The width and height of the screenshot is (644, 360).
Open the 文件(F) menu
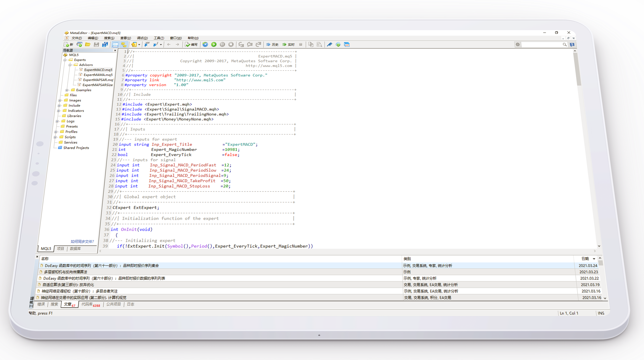(77, 38)
